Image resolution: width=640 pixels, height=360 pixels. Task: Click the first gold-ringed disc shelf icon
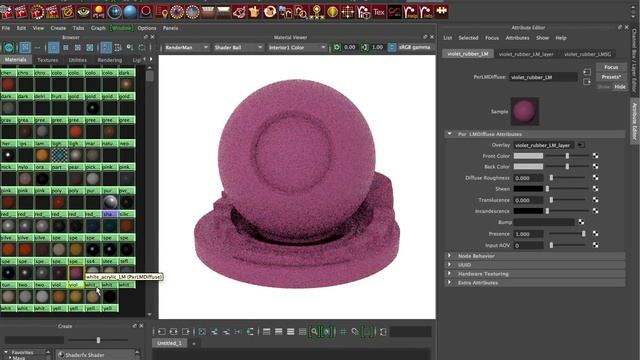[177, 12]
